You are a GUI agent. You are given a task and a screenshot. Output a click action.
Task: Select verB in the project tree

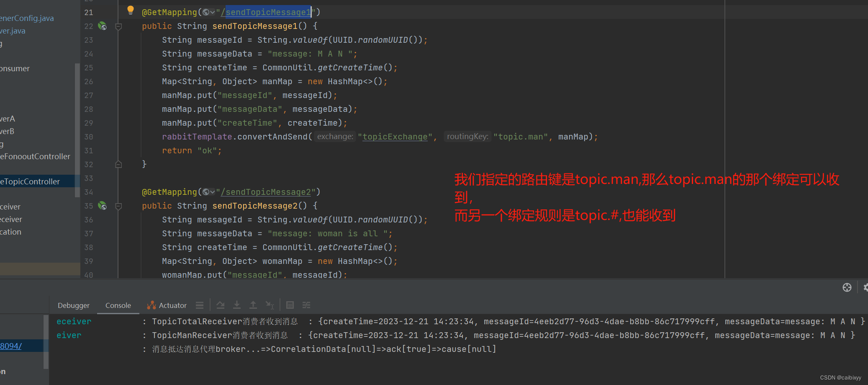(x=7, y=131)
